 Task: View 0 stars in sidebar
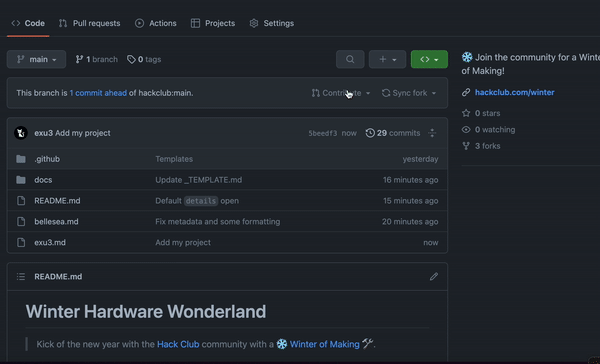[x=488, y=113]
